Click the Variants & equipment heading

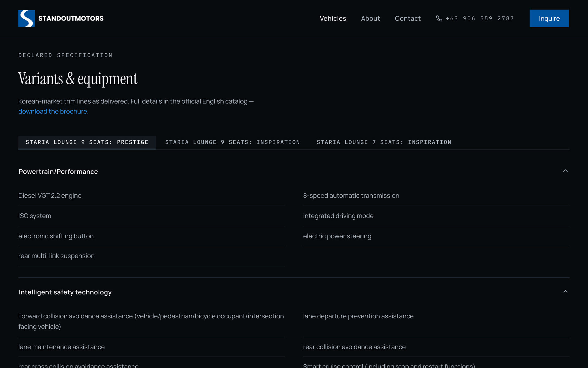click(78, 79)
